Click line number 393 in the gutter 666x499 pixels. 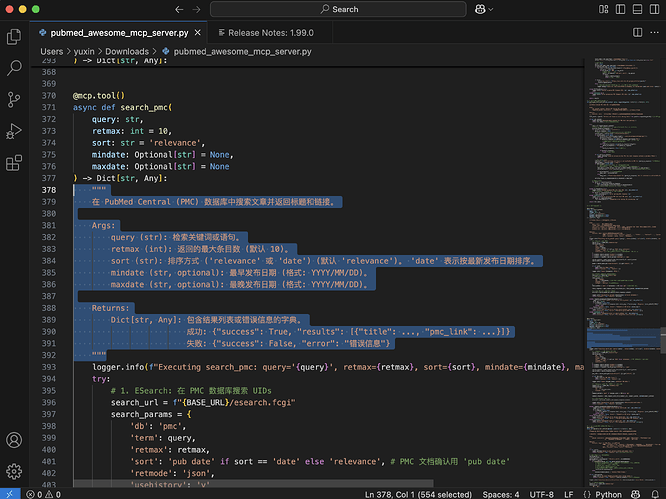tap(49, 367)
